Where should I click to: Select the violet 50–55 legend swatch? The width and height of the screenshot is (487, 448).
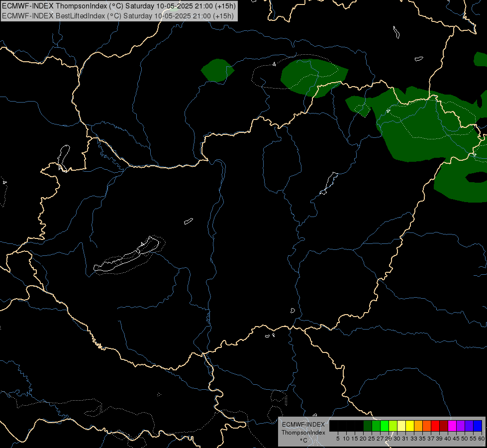pos(469,426)
